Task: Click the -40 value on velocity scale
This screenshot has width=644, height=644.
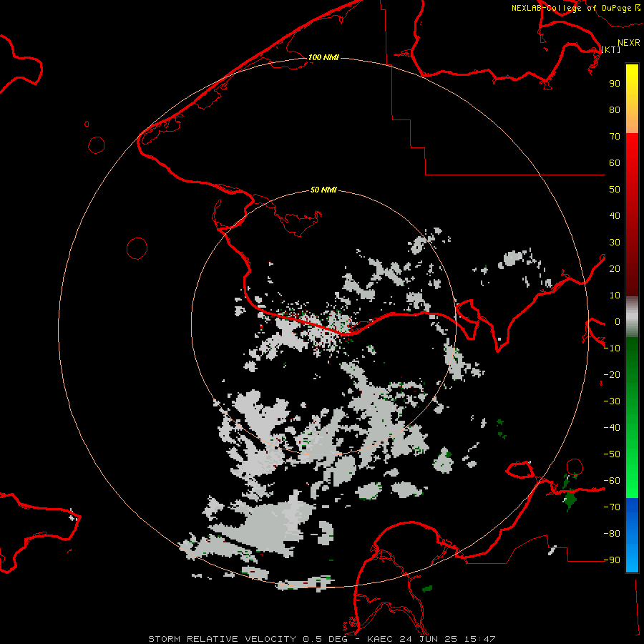Action: tap(612, 428)
